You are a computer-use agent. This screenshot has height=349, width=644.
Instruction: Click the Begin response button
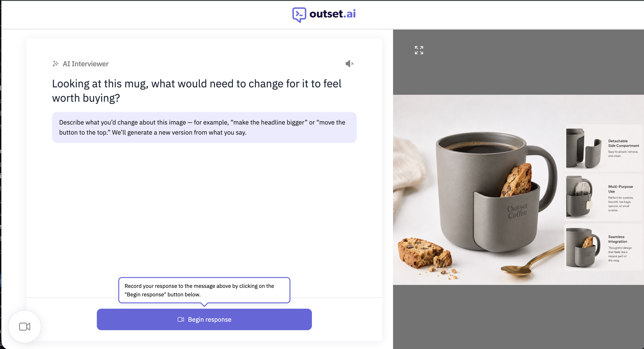pyautogui.click(x=204, y=319)
